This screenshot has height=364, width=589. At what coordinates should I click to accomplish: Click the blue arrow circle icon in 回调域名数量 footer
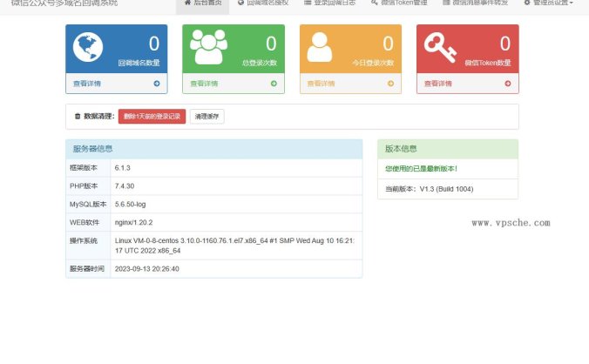tap(157, 84)
